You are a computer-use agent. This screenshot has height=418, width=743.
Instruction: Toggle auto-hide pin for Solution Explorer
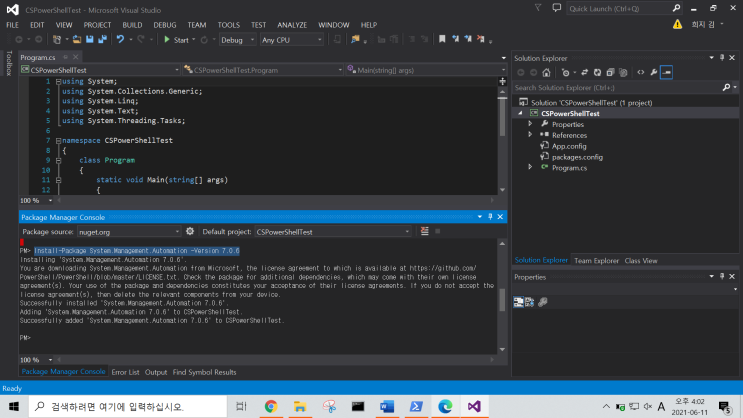pyautogui.click(x=722, y=58)
